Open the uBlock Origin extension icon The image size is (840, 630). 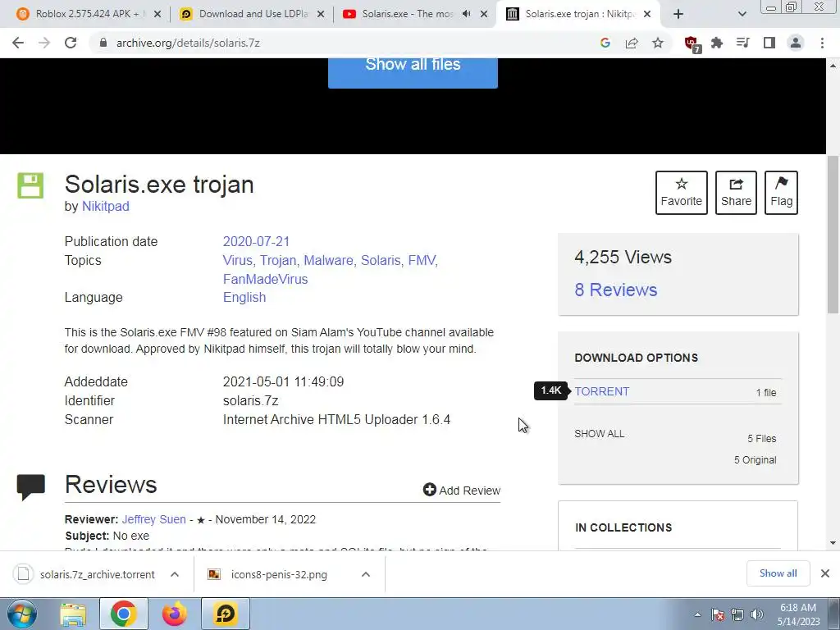(x=692, y=43)
